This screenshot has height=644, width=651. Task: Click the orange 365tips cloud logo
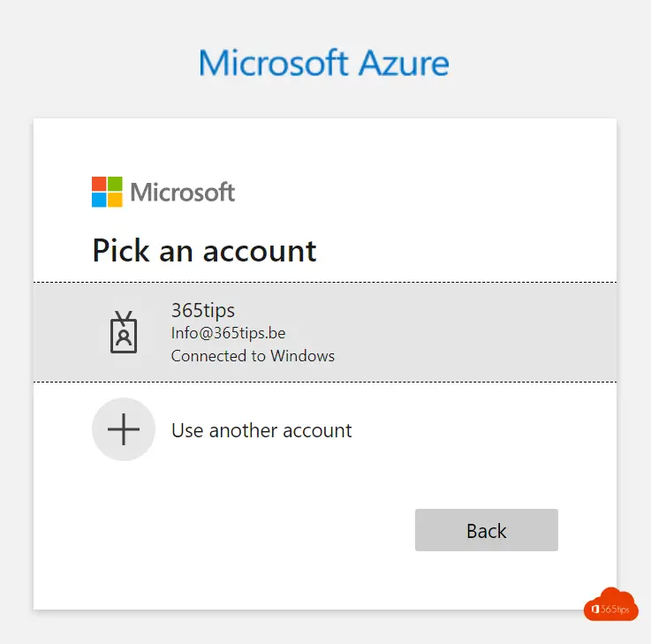point(610,604)
